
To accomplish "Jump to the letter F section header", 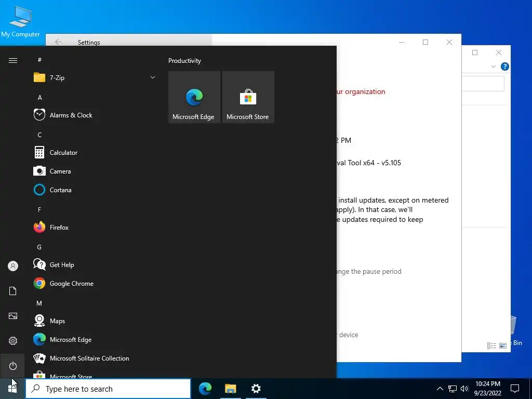I will click(39, 210).
